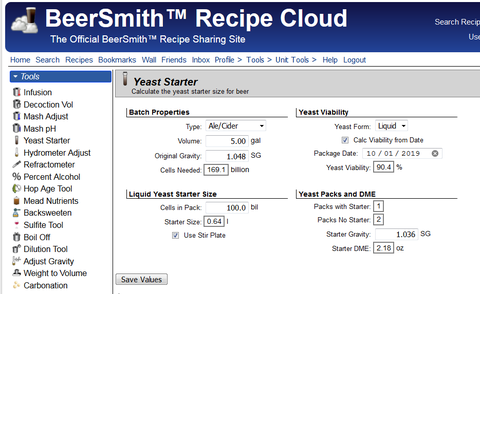Click the Original Gravity input field
This screenshot has width=480, height=432.
click(227, 156)
